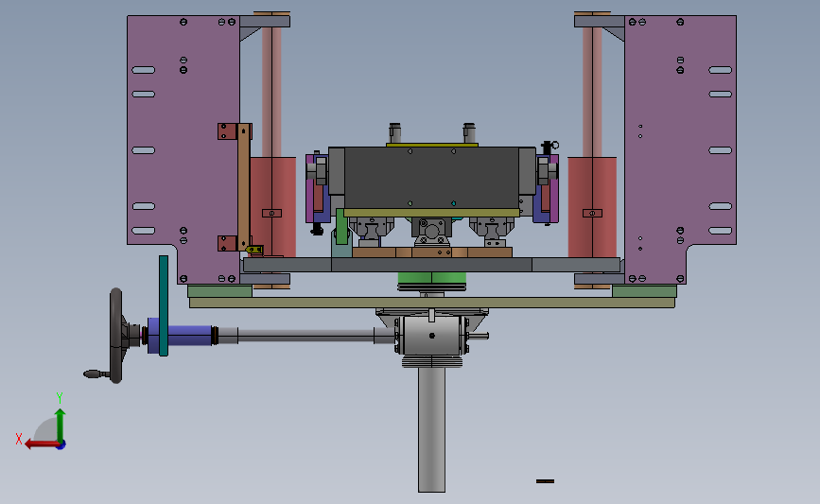Select the right red cylinder body

point(592,207)
